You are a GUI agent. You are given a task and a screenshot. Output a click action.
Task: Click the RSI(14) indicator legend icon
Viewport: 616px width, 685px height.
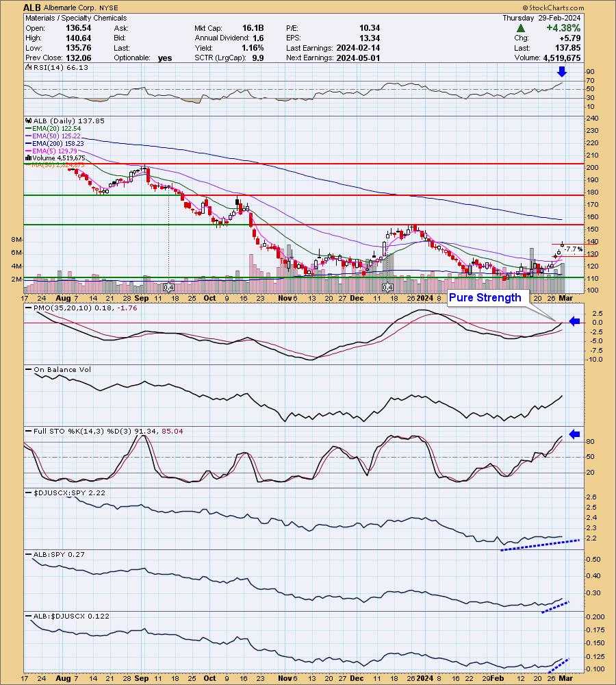click(x=28, y=67)
